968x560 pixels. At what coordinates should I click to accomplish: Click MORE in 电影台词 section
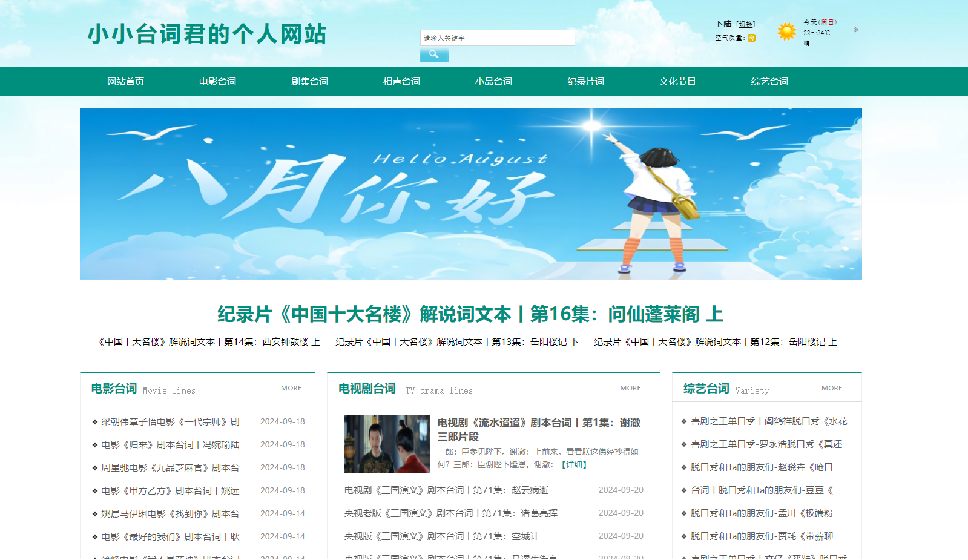coord(291,388)
